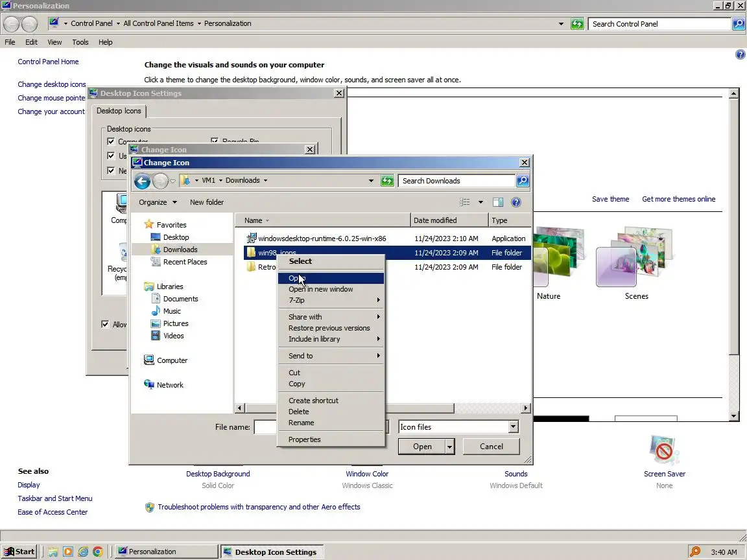
Task: Select the windowsdesktop-runtime application file
Action: [322, 239]
